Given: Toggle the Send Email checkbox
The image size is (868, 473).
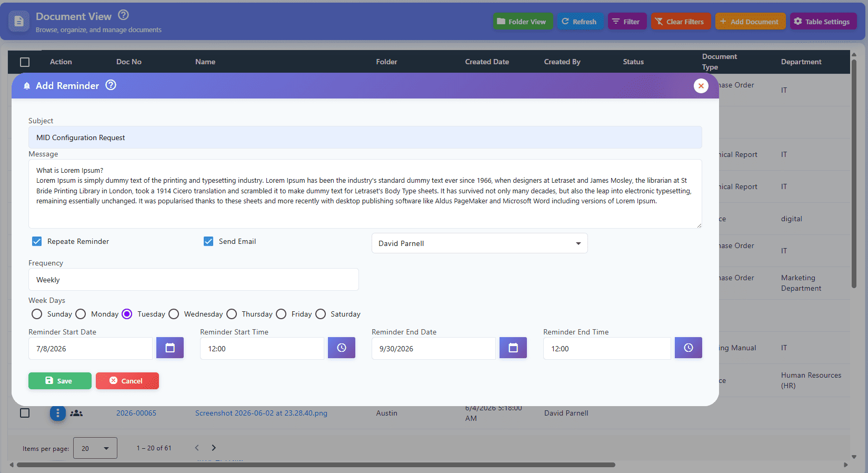Looking at the screenshot, I should [208, 241].
